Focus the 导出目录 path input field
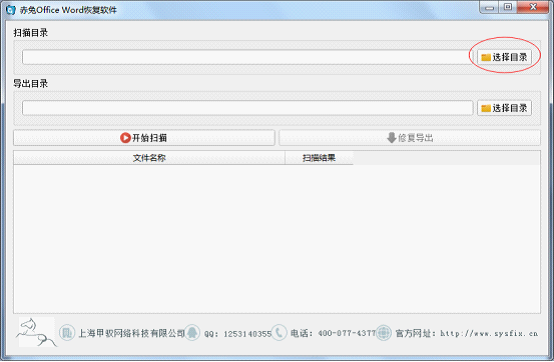The height and width of the screenshot is (362, 554). 248,108
